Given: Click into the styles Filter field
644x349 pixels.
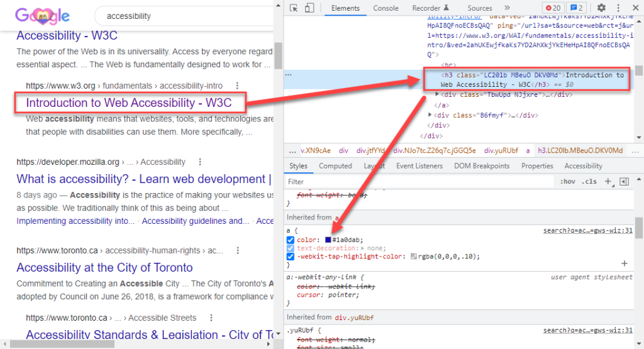Looking at the screenshot, I should tap(415, 182).
